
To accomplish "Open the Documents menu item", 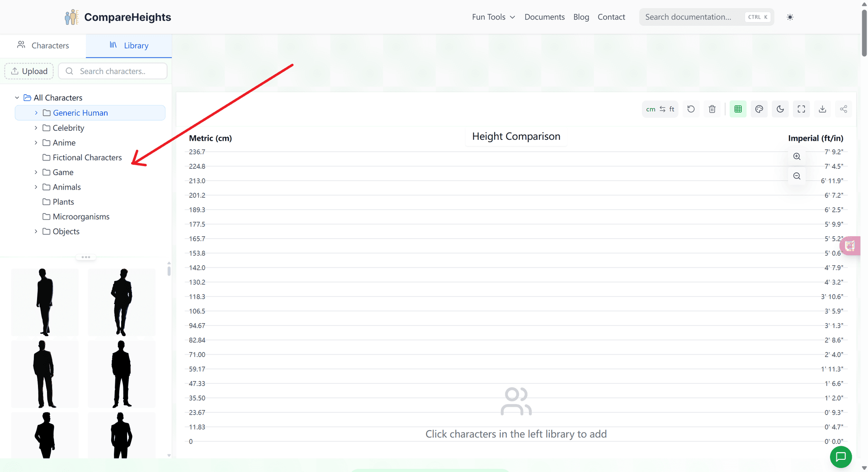I will [544, 17].
